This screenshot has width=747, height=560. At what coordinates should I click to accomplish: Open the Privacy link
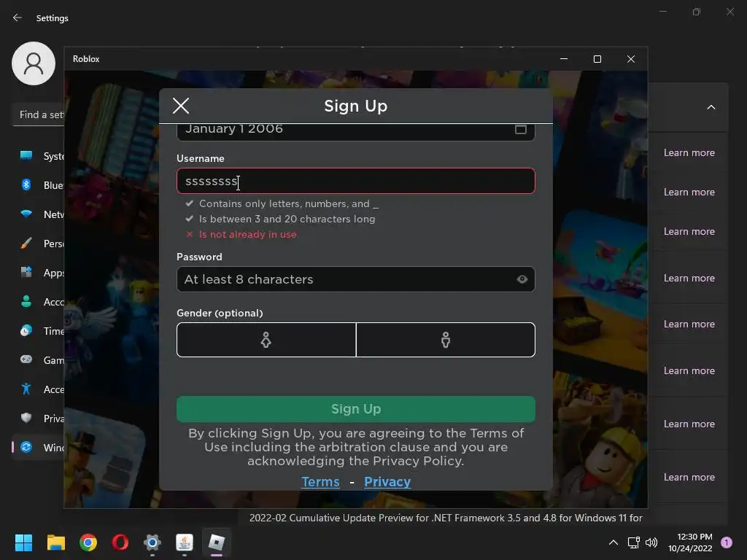pyautogui.click(x=387, y=481)
